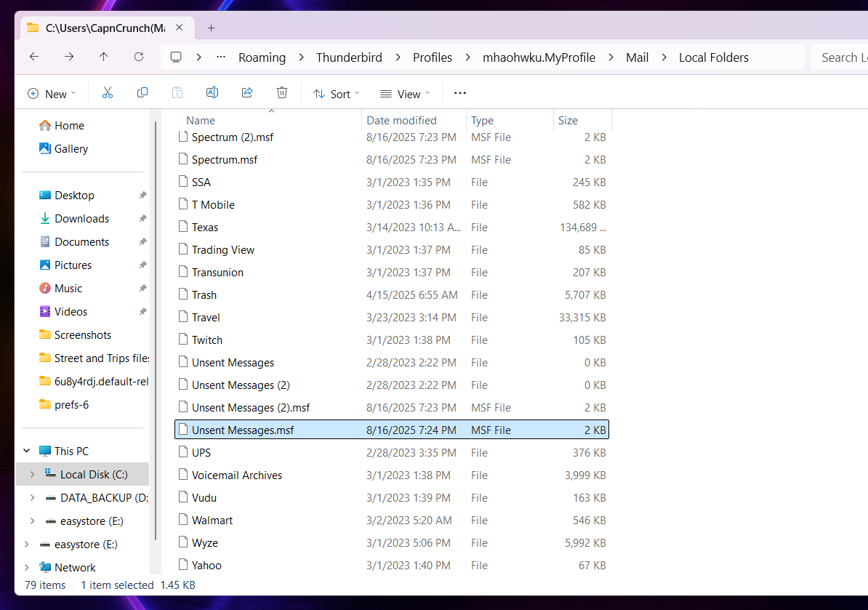
Task: Open the New dropdown menu
Action: (x=52, y=94)
